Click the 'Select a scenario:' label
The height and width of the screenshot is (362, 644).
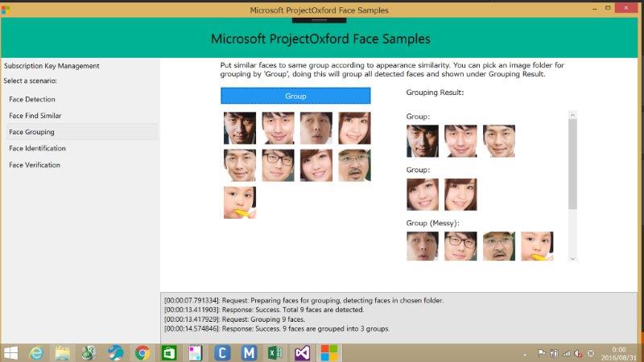(x=31, y=81)
